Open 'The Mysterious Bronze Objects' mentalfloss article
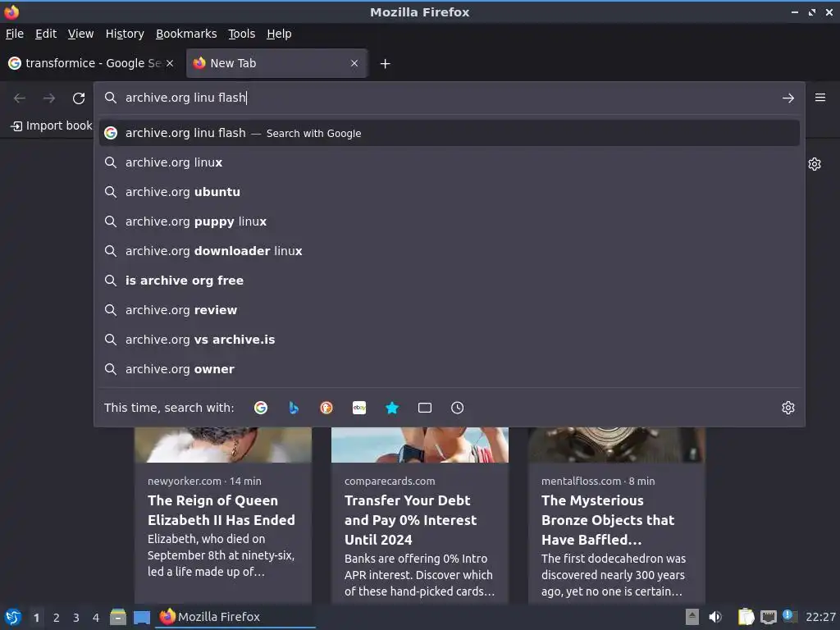Viewport: 840px width, 630px height. (608, 519)
